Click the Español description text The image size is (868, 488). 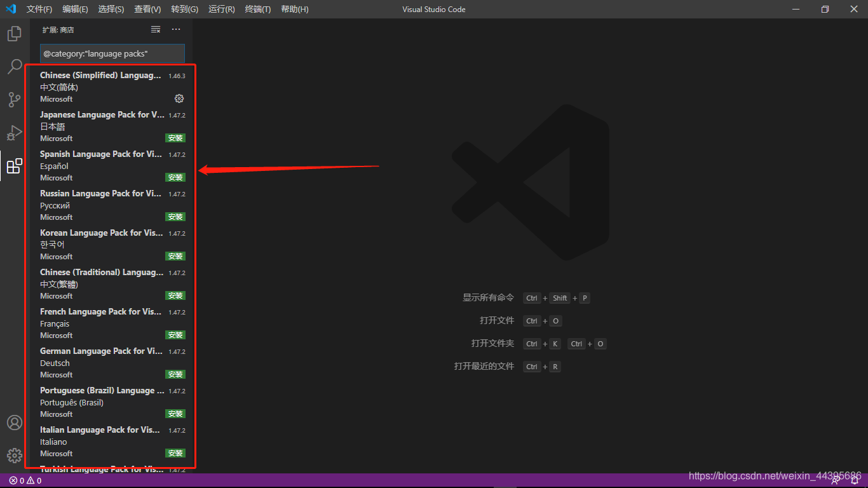coord(54,166)
